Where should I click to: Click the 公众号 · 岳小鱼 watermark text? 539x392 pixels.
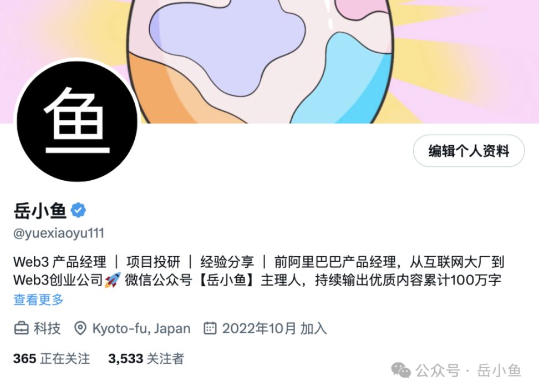pyautogui.click(x=468, y=371)
